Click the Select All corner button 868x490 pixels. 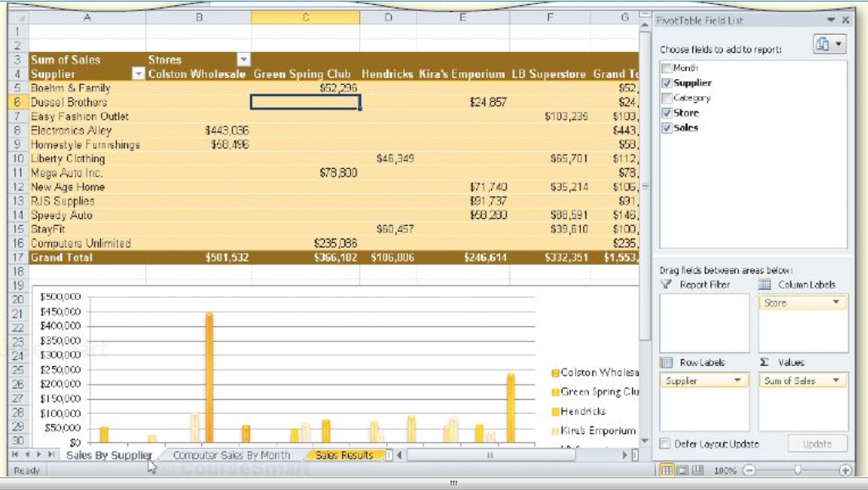click(18, 17)
